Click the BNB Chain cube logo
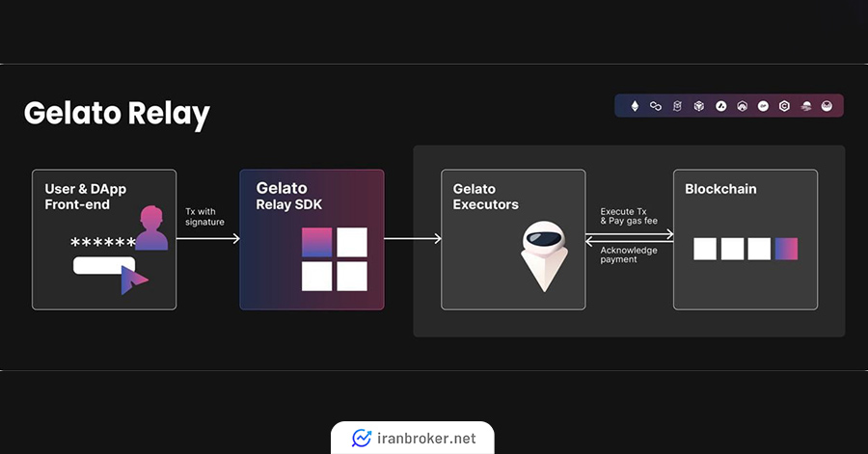Screen dimensions: 868x454 (x=698, y=106)
